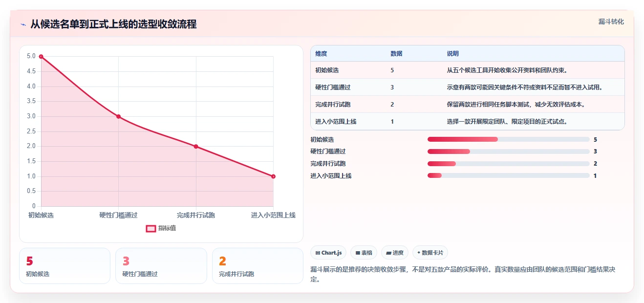This screenshot has height=303, width=644.
Task: Click the value 3 after the 硬性门槛通过 progress bar
Action: coord(596,151)
